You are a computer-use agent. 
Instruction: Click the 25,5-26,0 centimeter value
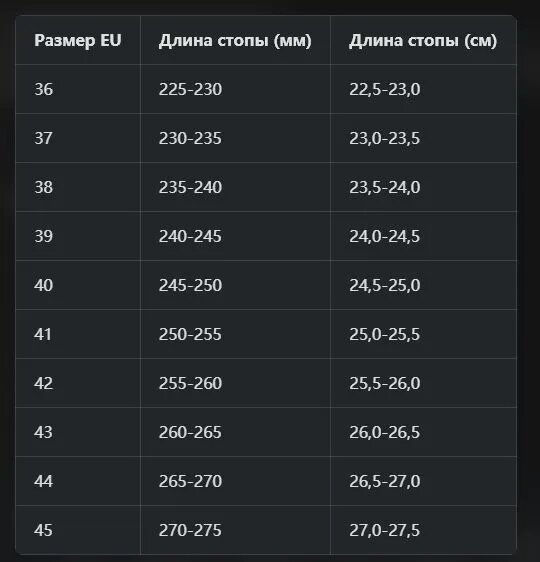click(x=385, y=383)
